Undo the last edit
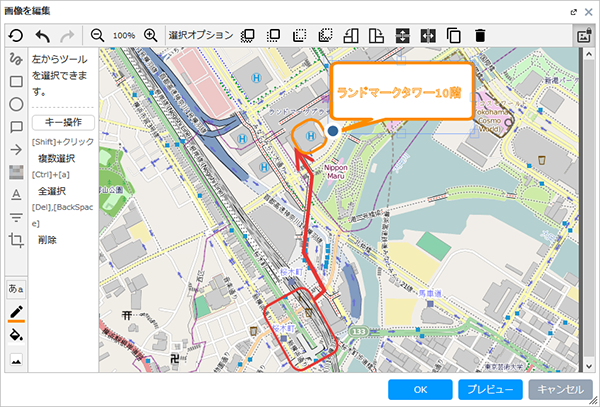 point(42,35)
